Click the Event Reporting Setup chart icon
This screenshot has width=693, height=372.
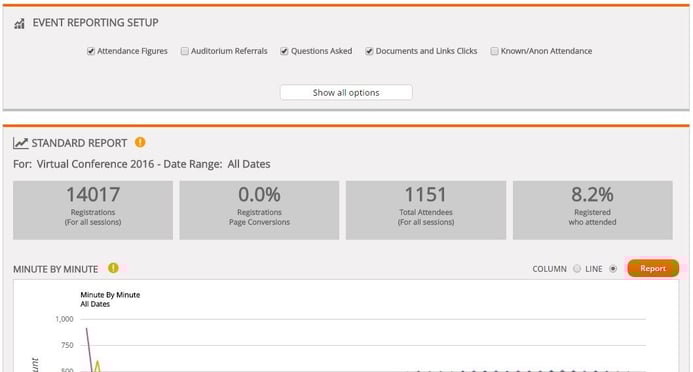coord(19,24)
